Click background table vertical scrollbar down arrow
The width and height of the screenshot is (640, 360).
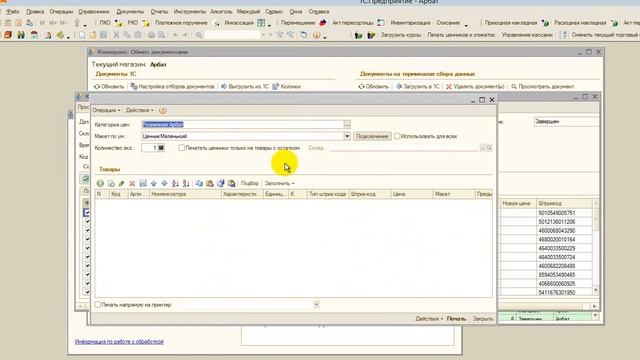[x=596, y=290]
